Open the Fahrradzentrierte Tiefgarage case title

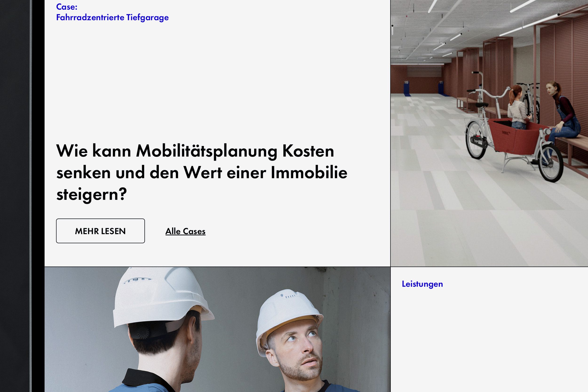[112, 17]
